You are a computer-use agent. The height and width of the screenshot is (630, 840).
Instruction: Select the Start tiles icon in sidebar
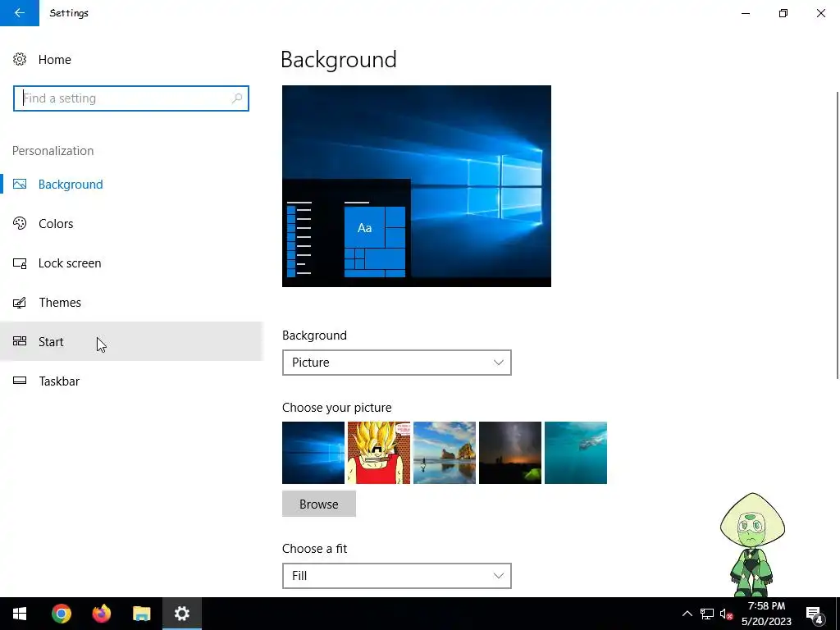pos(20,341)
